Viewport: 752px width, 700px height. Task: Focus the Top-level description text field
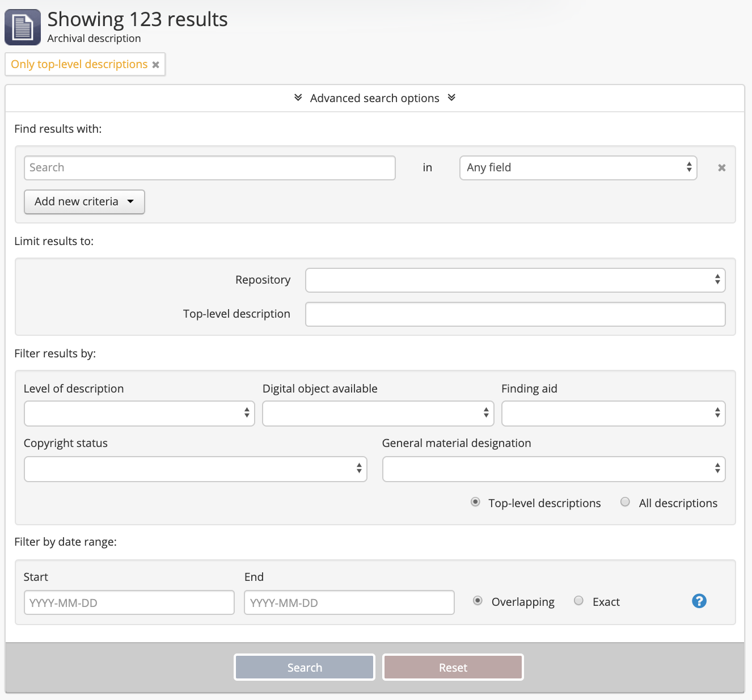[515, 314]
